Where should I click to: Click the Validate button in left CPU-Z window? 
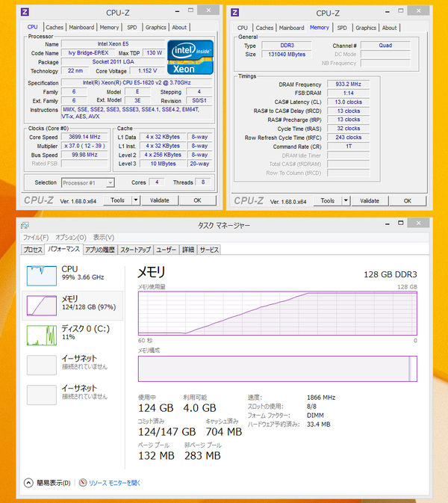(x=160, y=200)
